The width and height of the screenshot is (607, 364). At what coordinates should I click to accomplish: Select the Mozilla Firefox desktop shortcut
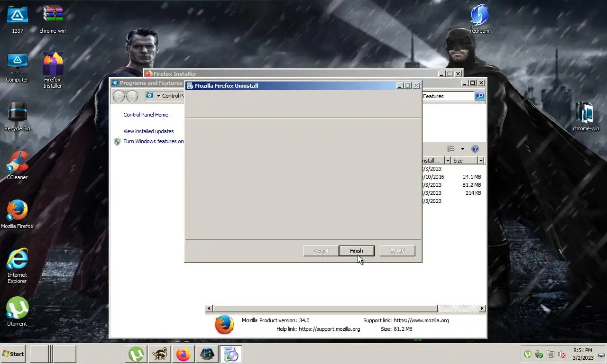(17, 214)
